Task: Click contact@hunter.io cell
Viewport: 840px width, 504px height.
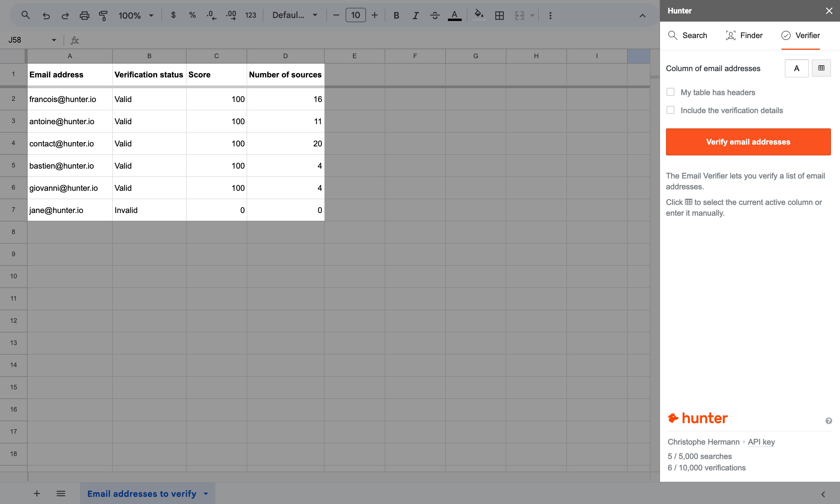Action: coord(70,144)
